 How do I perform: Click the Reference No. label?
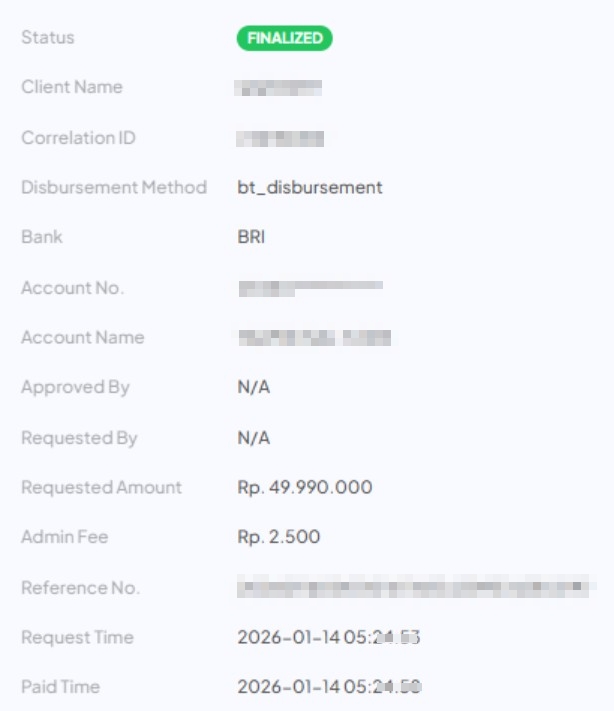[80, 588]
